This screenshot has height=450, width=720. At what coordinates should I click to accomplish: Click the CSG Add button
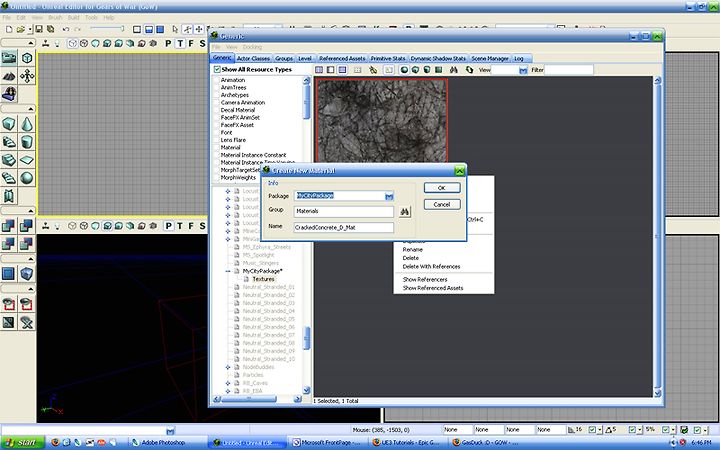[x=9, y=225]
